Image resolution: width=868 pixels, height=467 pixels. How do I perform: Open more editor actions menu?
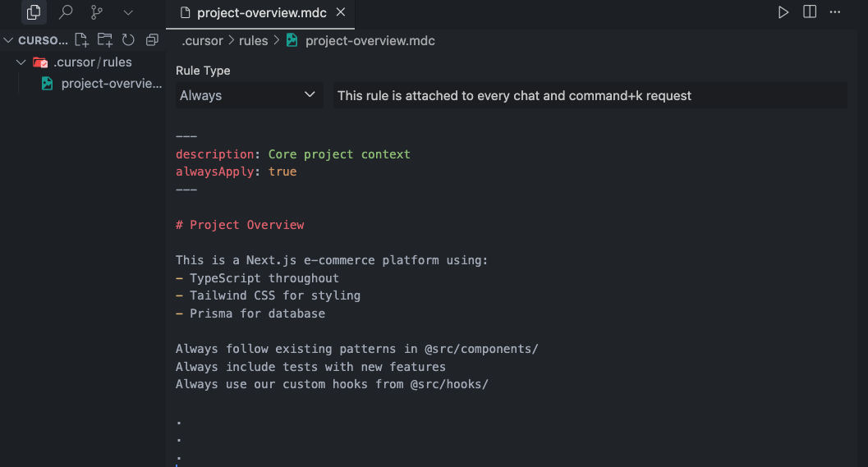pyautogui.click(x=835, y=11)
